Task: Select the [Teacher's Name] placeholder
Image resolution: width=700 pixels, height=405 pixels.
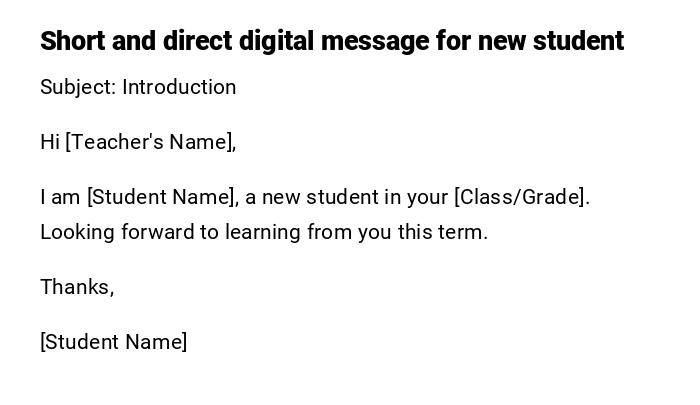Action: click(150, 142)
